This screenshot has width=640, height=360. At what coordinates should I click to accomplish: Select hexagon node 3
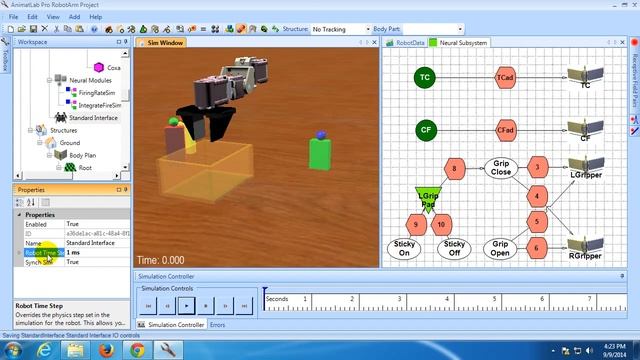[537, 167]
